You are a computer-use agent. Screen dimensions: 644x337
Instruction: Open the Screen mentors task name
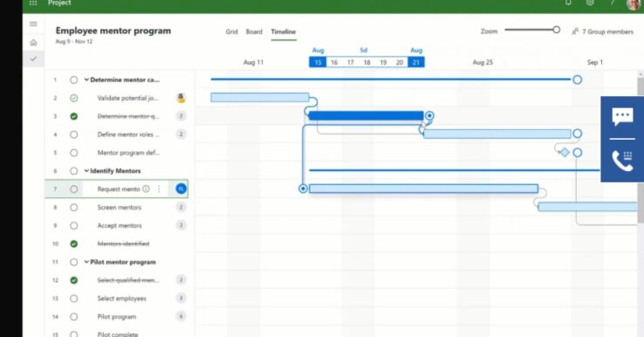(119, 207)
